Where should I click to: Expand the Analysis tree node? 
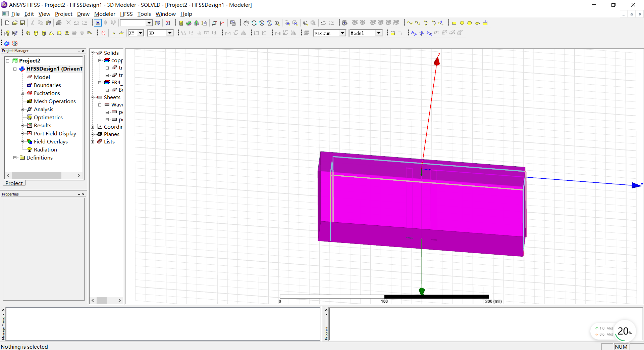(22, 109)
